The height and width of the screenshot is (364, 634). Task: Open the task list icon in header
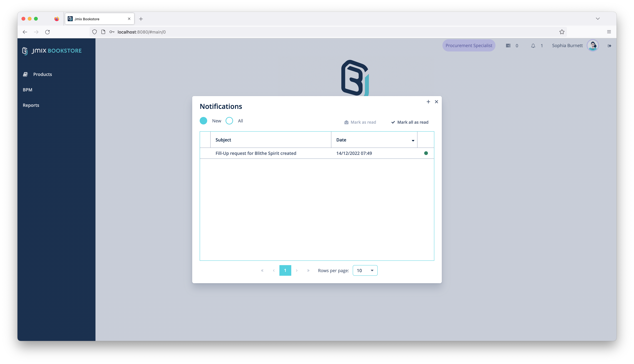pos(508,46)
